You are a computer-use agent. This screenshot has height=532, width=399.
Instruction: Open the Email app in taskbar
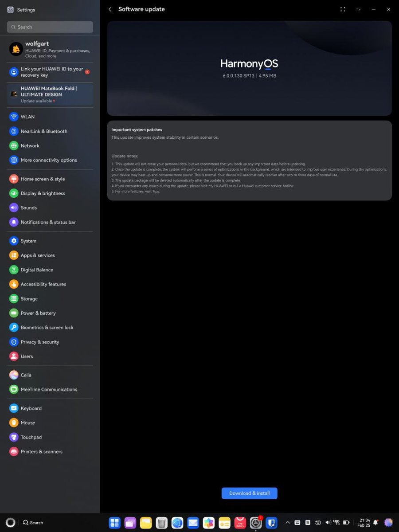point(193,523)
